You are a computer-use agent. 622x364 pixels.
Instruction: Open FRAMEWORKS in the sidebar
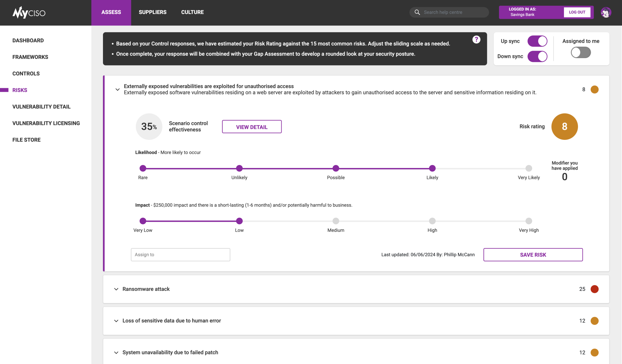[x=30, y=57]
